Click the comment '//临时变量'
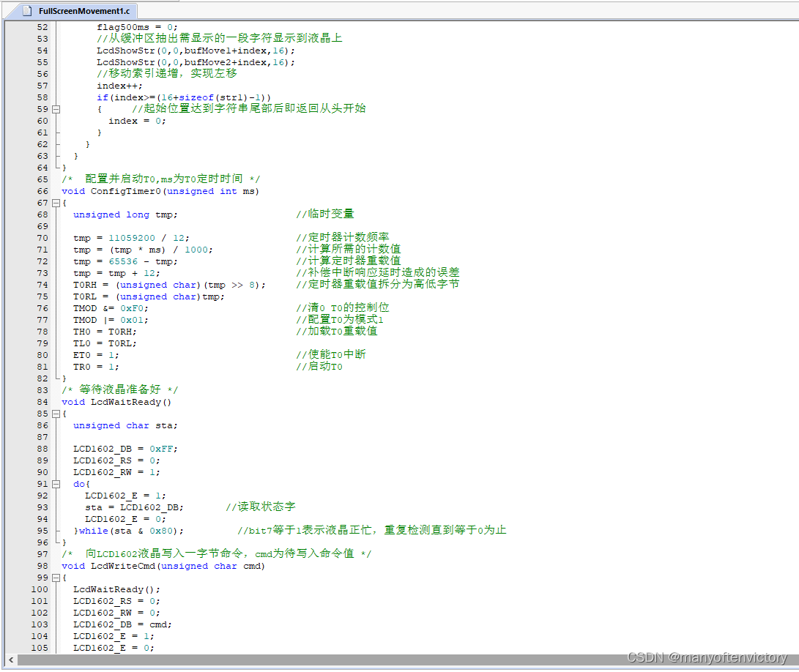The image size is (799, 672). 325,214
